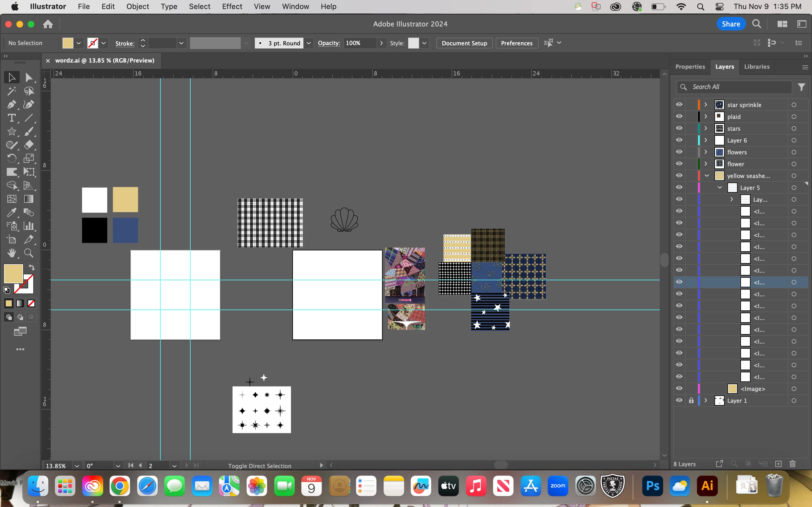The image size is (812, 507).
Task: Click the blue Share button
Action: [x=731, y=24]
